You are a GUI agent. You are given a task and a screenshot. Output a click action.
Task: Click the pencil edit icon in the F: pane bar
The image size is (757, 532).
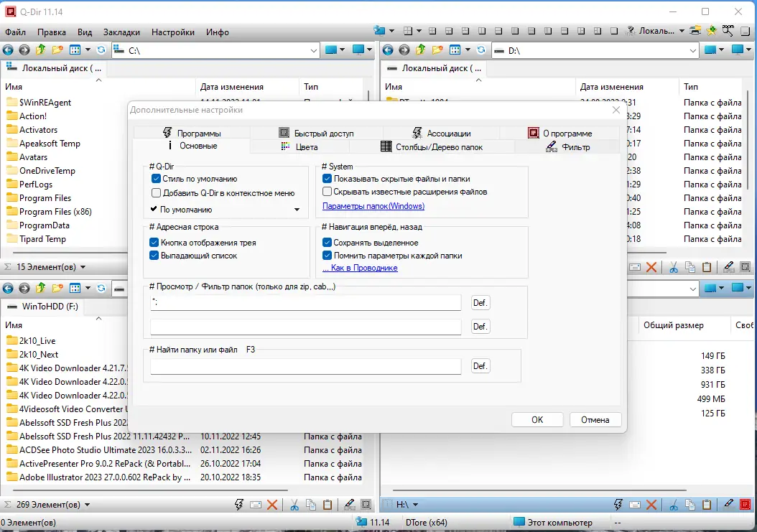pyautogui.click(x=350, y=505)
